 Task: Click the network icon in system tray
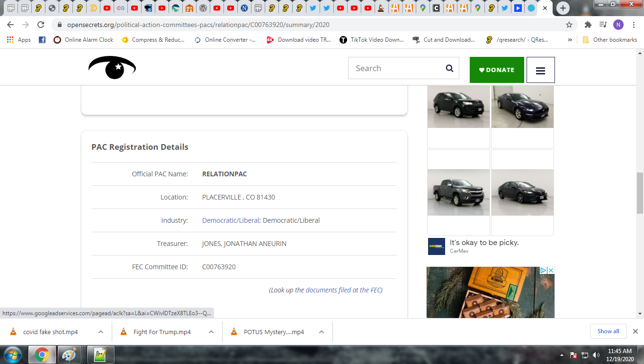[585, 355]
